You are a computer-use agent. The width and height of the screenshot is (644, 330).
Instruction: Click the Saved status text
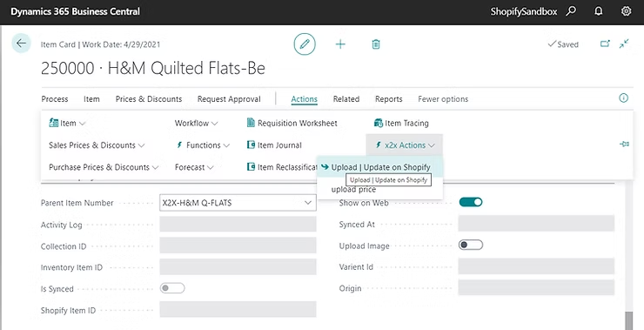(x=567, y=44)
